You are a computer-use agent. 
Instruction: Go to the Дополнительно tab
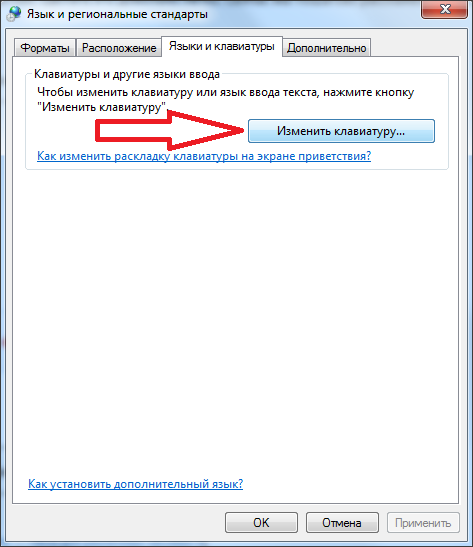point(326,48)
